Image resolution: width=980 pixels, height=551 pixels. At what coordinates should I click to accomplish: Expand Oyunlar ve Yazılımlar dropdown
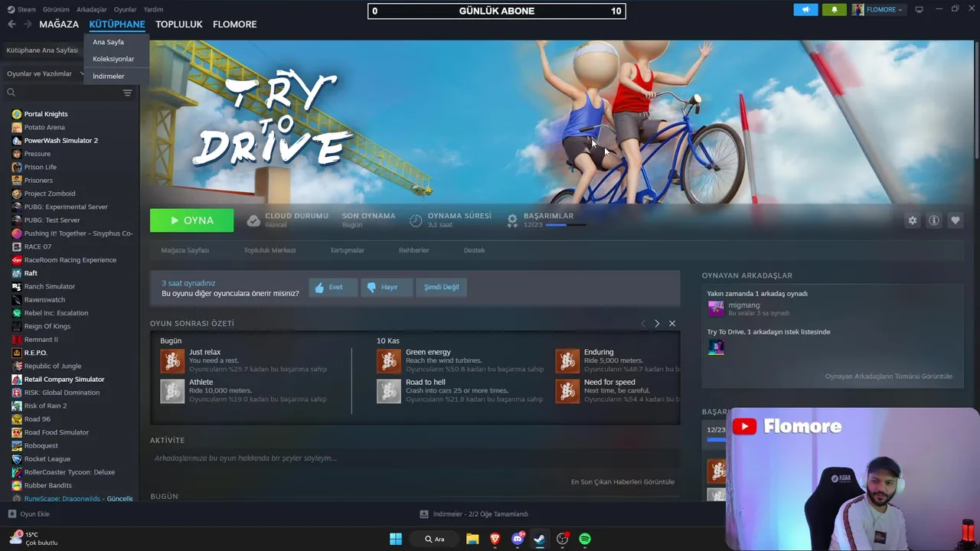point(44,73)
